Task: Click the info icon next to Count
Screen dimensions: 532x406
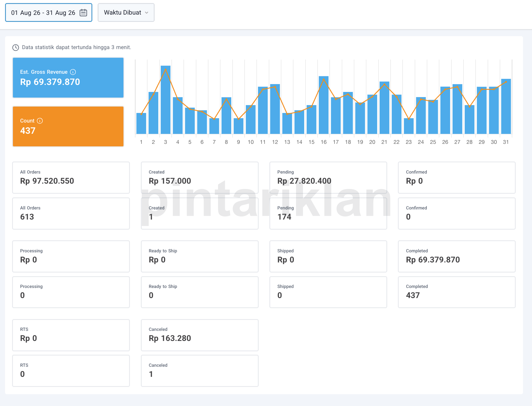Action: click(x=40, y=121)
